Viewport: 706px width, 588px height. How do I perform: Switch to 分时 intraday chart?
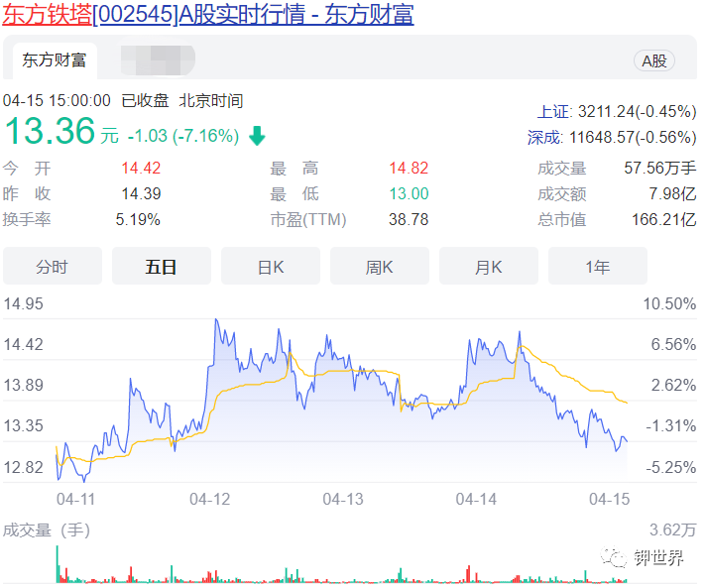(x=53, y=267)
